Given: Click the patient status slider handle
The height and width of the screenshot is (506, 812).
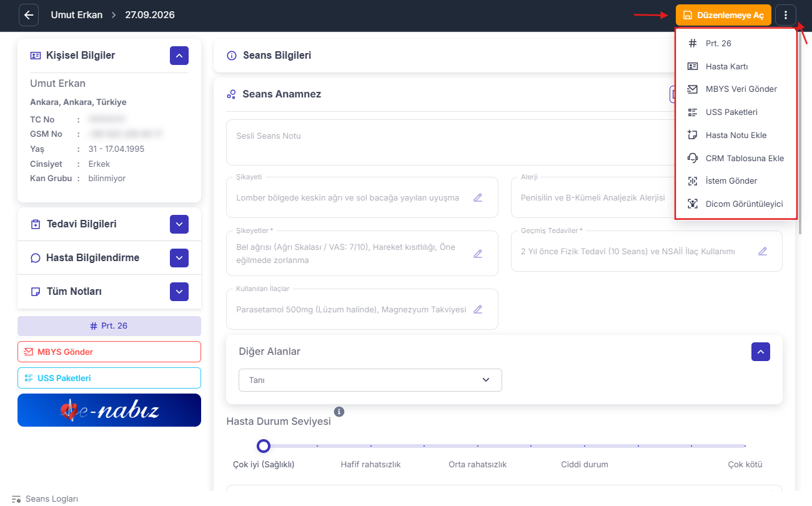Looking at the screenshot, I should [x=264, y=446].
